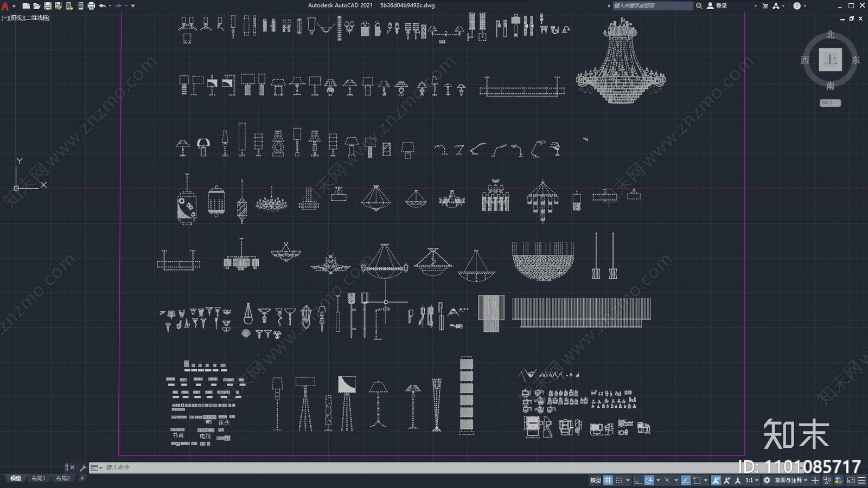Open workspace switching gear icon
The height and width of the screenshot is (488, 868).
pyautogui.click(x=767, y=480)
